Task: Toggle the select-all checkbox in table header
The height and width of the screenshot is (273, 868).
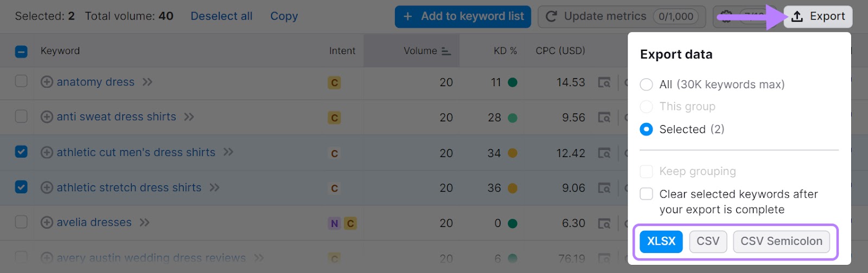Action: [21, 51]
